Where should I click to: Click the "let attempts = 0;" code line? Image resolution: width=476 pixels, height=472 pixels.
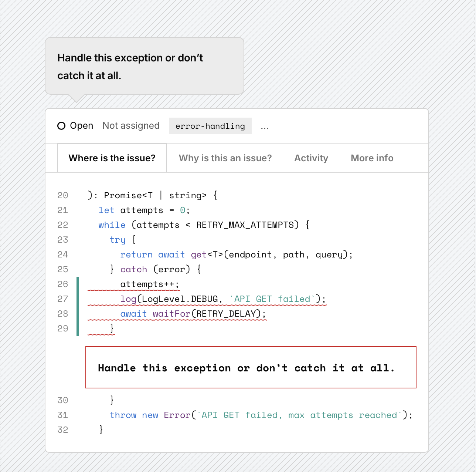(144, 210)
